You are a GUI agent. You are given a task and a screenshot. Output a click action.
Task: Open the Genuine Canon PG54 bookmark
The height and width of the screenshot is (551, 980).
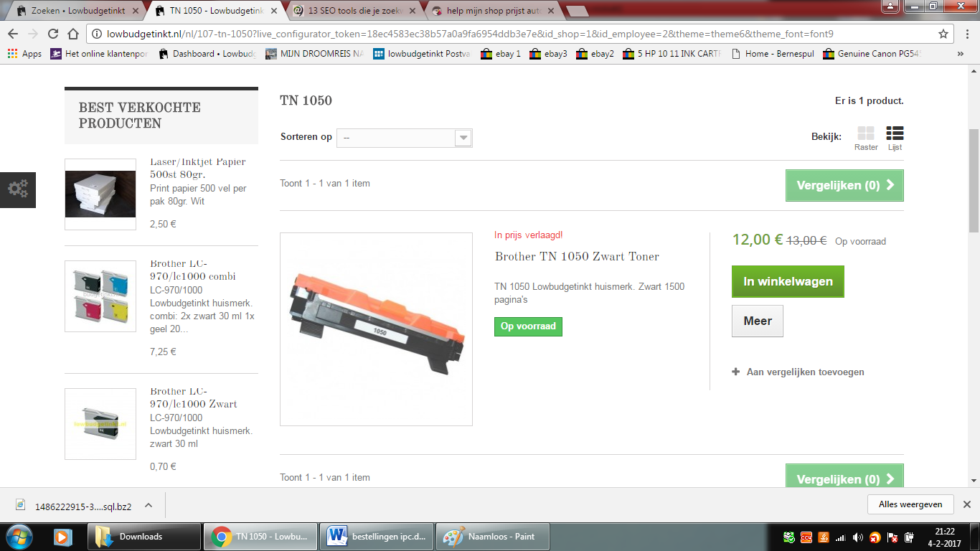click(x=872, y=54)
